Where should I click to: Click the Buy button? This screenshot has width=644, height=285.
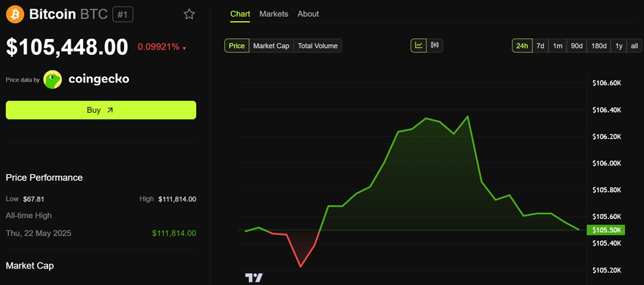click(x=100, y=110)
